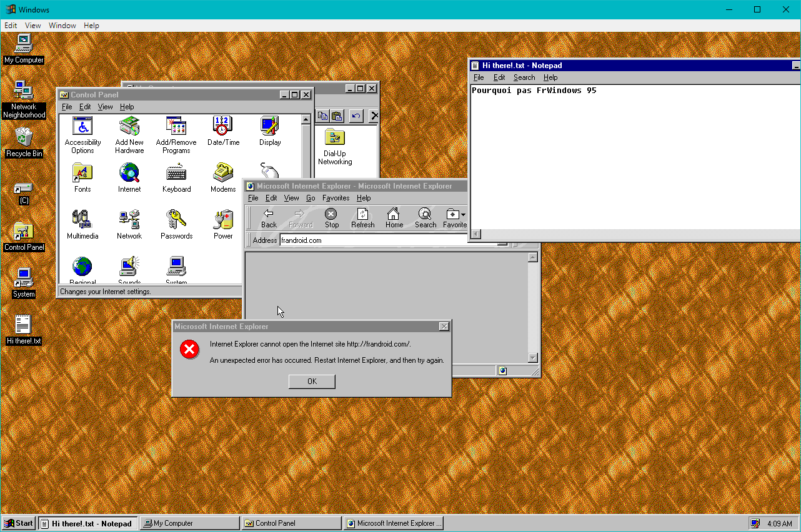This screenshot has width=801, height=532.
Task: Select Control Panel shortcut on desktop
Action: (24, 237)
